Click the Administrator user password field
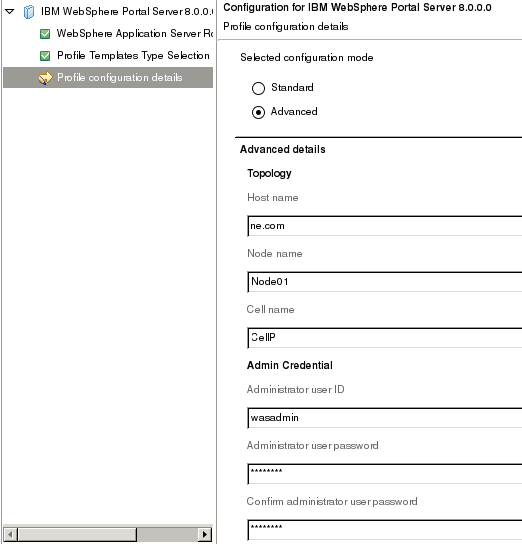This screenshot has height=544, width=522. (385, 474)
